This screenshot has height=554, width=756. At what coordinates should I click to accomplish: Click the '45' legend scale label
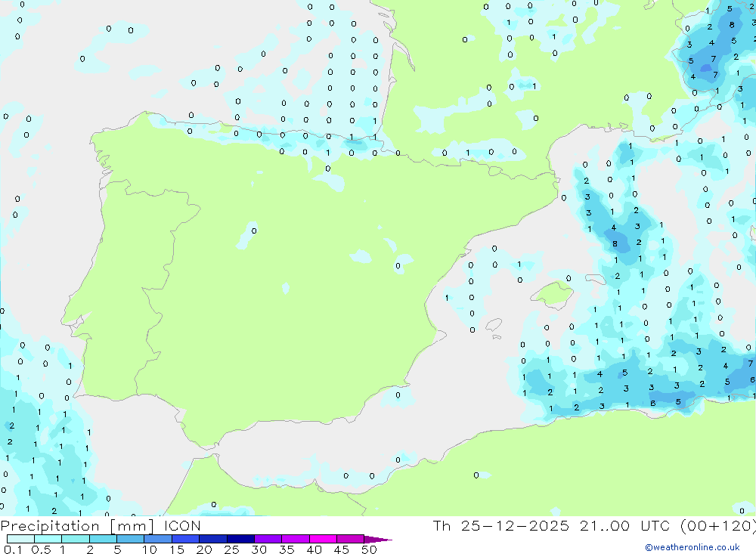(342, 549)
